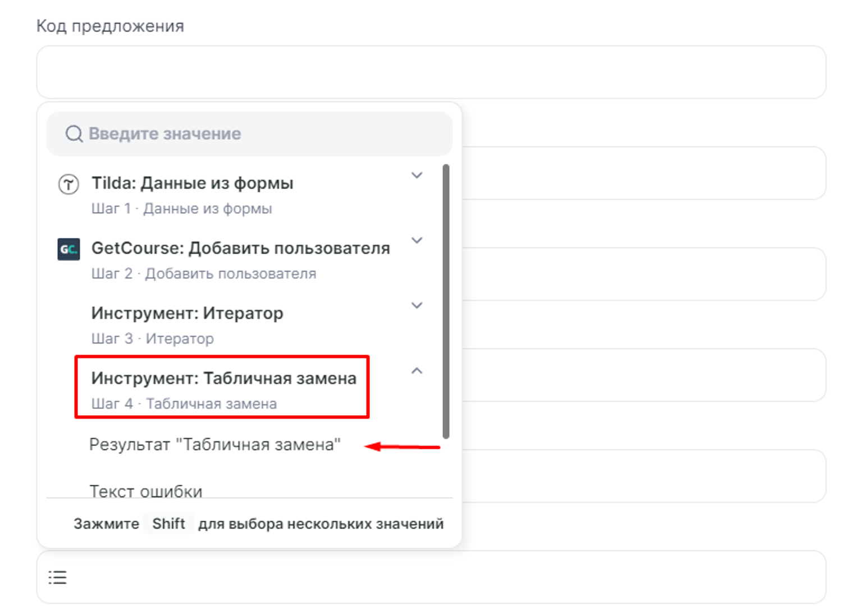Click the Код предложения field label
The width and height of the screenshot is (859, 616).
(x=110, y=26)
